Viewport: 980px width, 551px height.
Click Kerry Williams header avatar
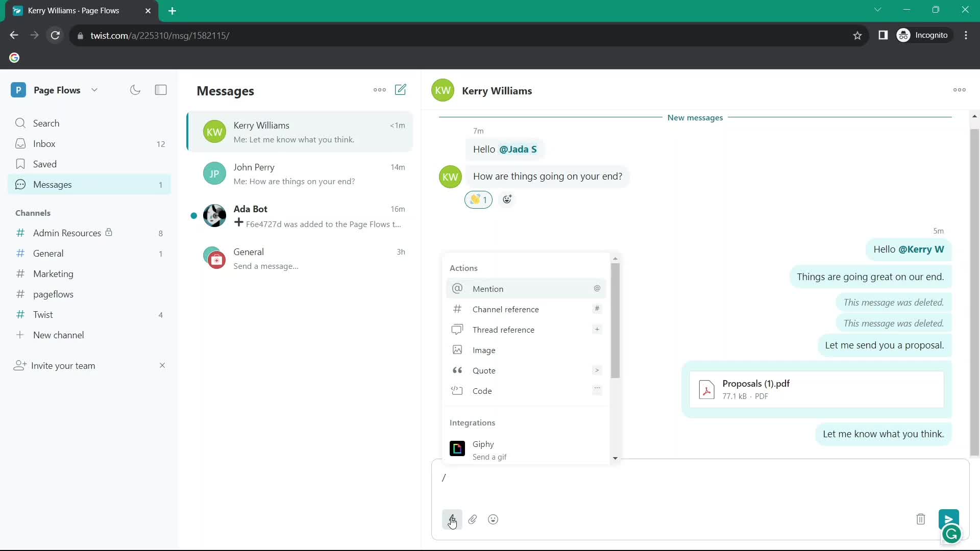[x=443, y=90]
